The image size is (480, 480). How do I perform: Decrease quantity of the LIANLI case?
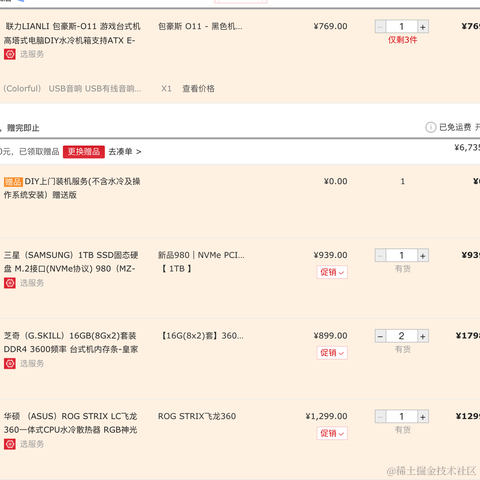coord(380,27)
